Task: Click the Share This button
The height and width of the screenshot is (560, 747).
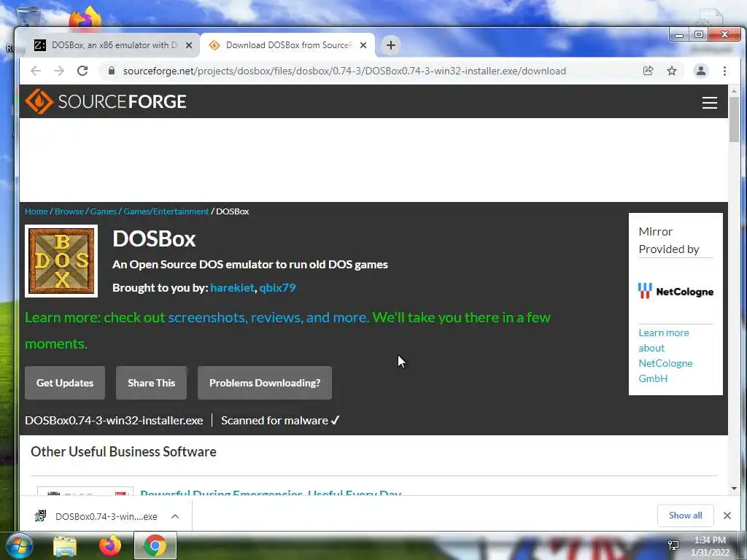Action: 151,383
